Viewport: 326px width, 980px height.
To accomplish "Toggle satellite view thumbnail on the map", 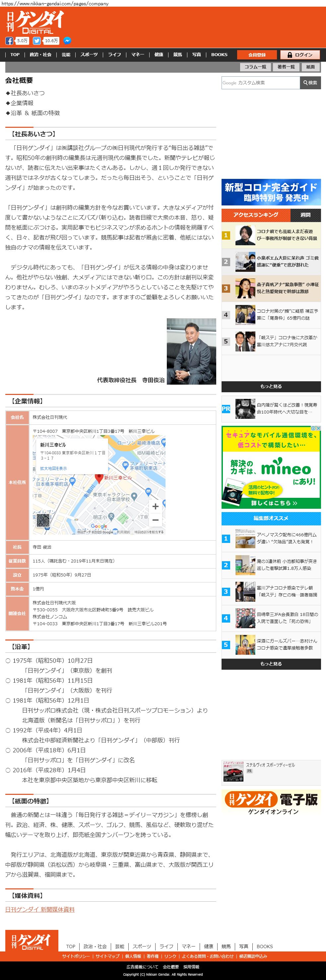I will tap(43, 521).
